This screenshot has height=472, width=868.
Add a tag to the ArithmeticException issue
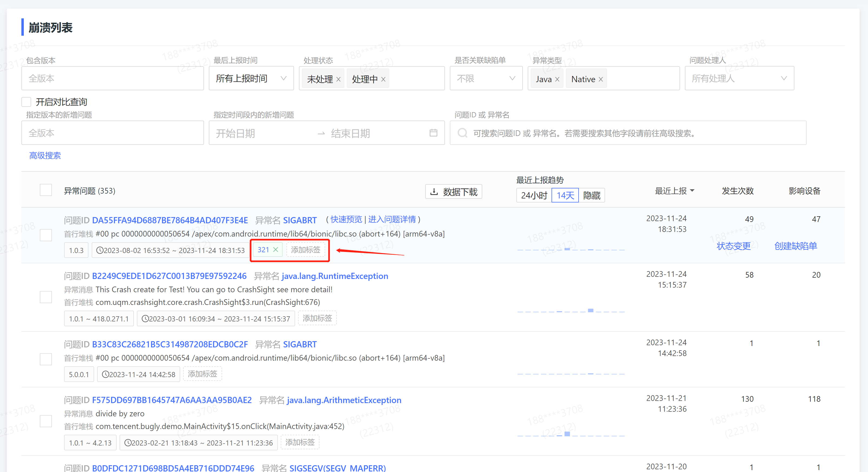(x=300, y=442)
